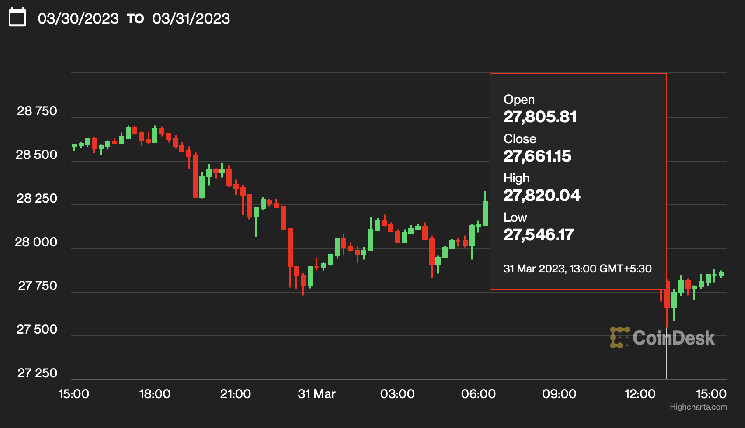Click the CoinDesk logo icon watermark

click(x=619, y=338)
